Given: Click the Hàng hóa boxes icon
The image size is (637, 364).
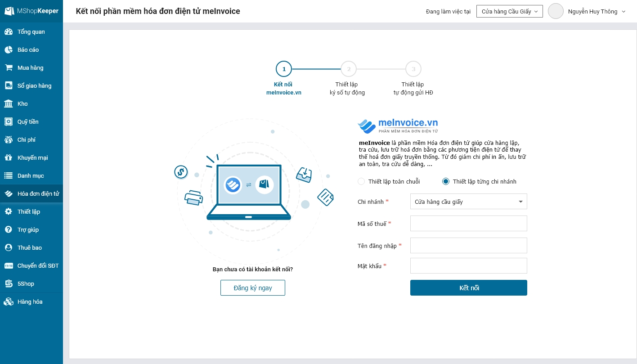Looking at the screenshot, I should point(9,302).
